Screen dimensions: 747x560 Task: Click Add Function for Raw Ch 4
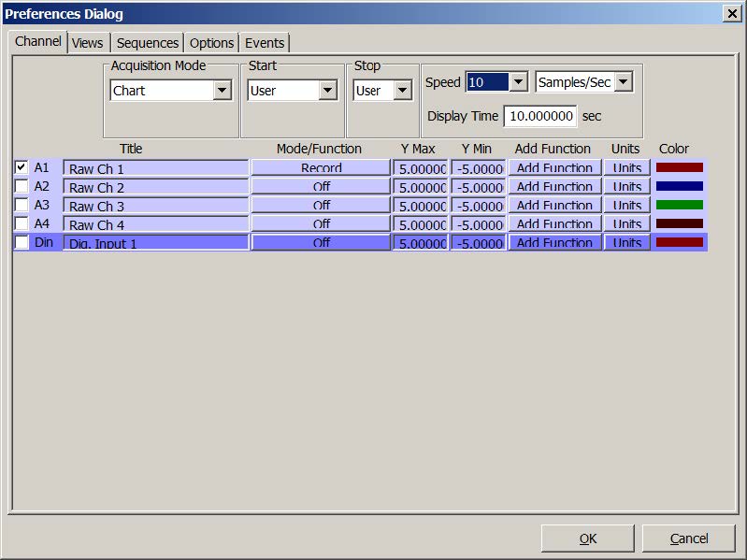pyautogui.click(x=554, y=223)
